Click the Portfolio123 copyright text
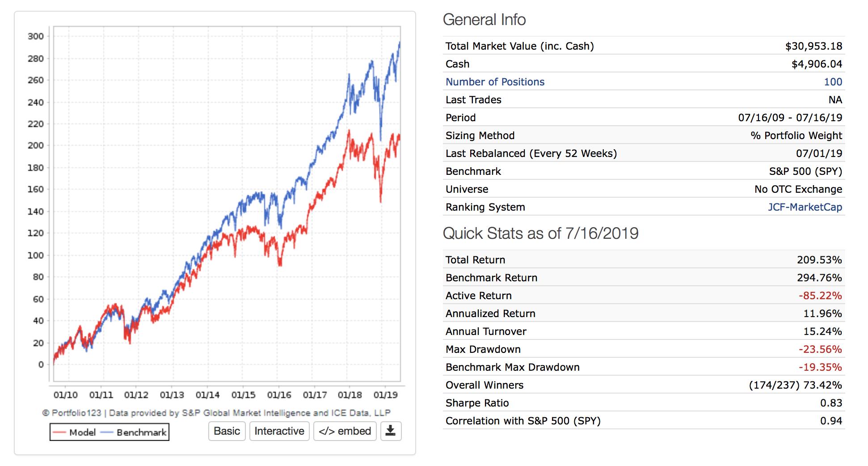Image resolution: width=868 pixels, height=466 pixels. (216, 413)
